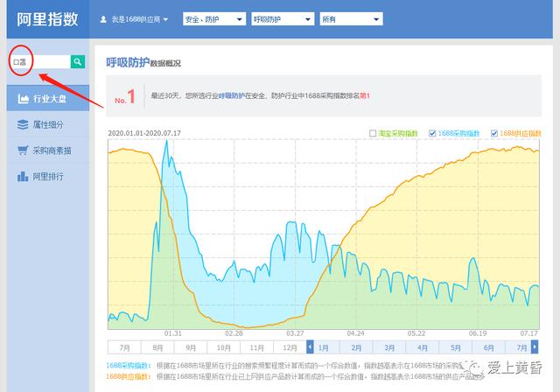The width and height of the screenshot is (560, 392).
Task: Uncheck the 1688采购指数 checkbox
Action: pos(432,134)
